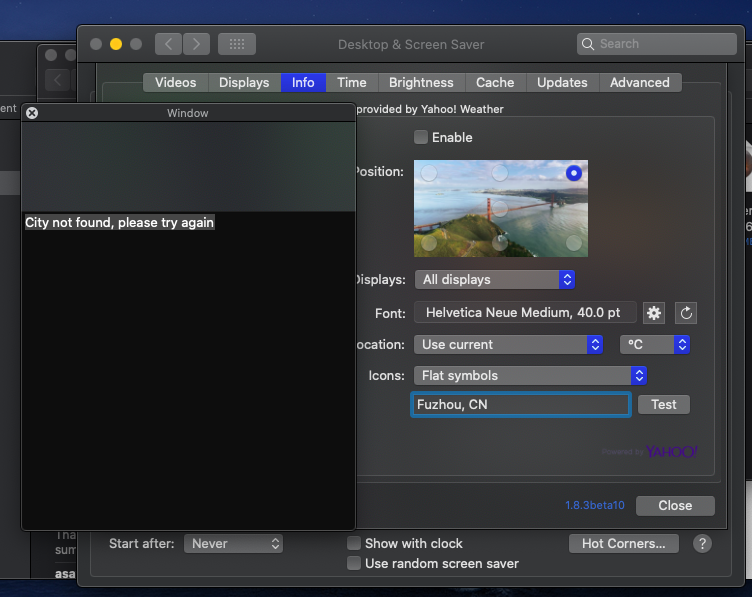The height and width of the screenshot is (597, 752).
Task: Switch to the Brightness tab
Action: coord(421,82)
